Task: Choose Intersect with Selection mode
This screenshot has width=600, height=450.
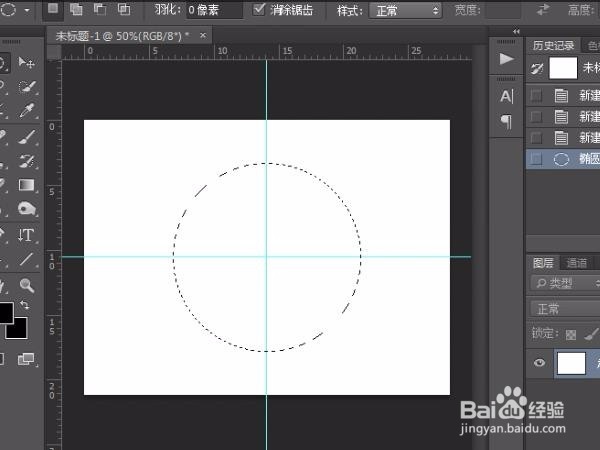Action: (124, 10)
